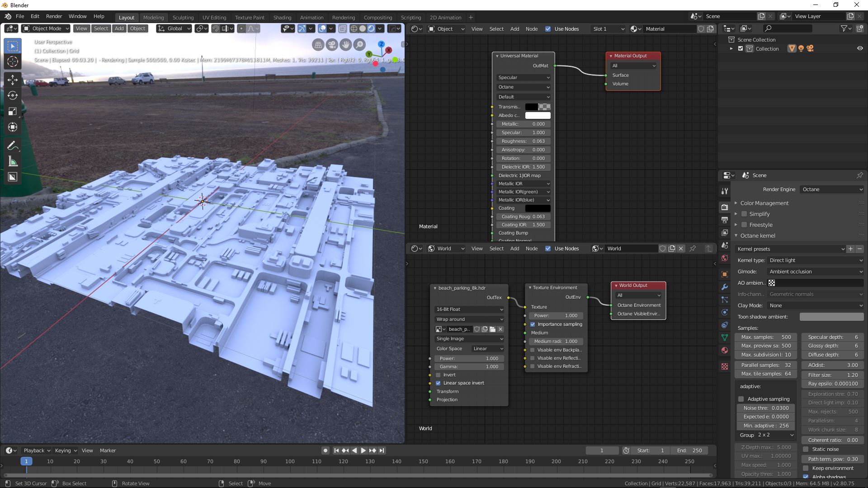Hide Collection with the eye icon

click(x=860, y=48)
